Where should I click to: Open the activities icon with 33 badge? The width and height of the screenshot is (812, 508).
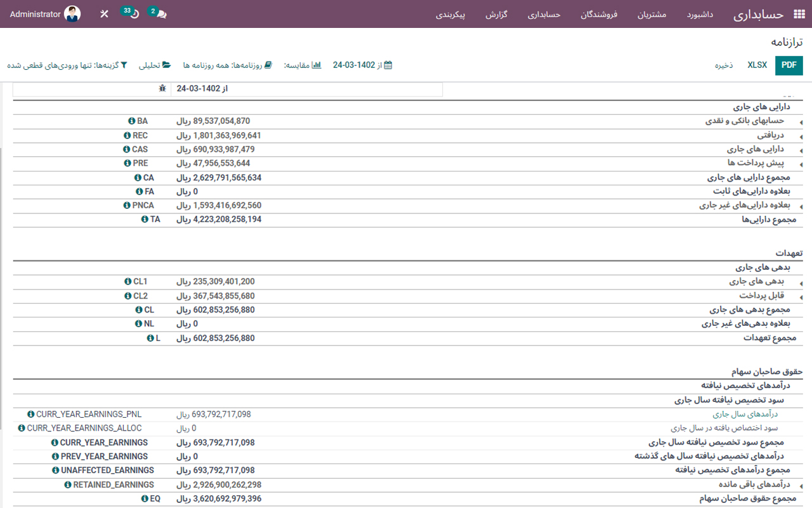click(130, 13)
